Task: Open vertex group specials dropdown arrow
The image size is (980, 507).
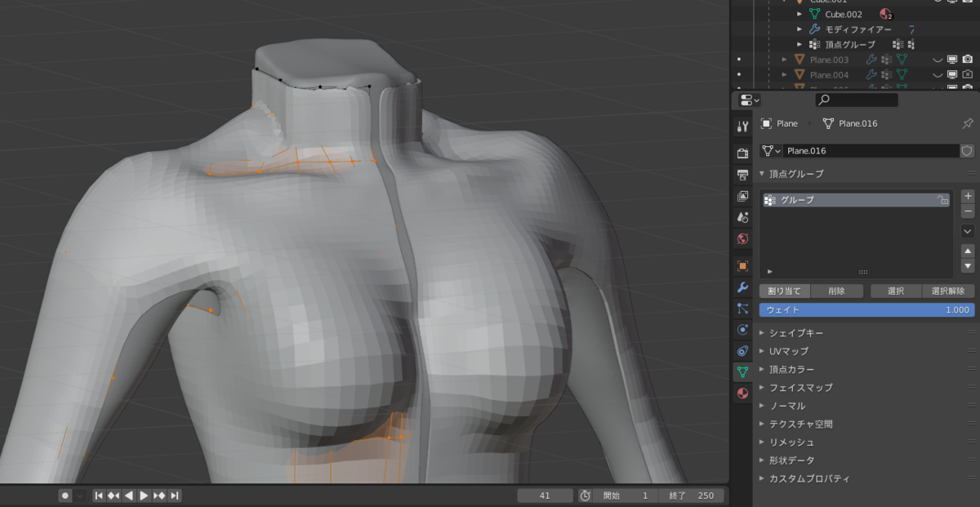Action: tap(968, 231)
